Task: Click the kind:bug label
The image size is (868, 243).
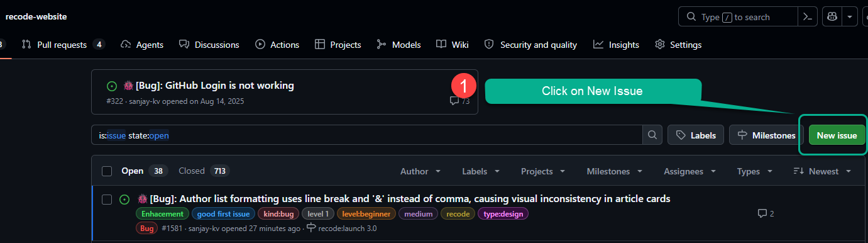Action: [x=278, y=214]
